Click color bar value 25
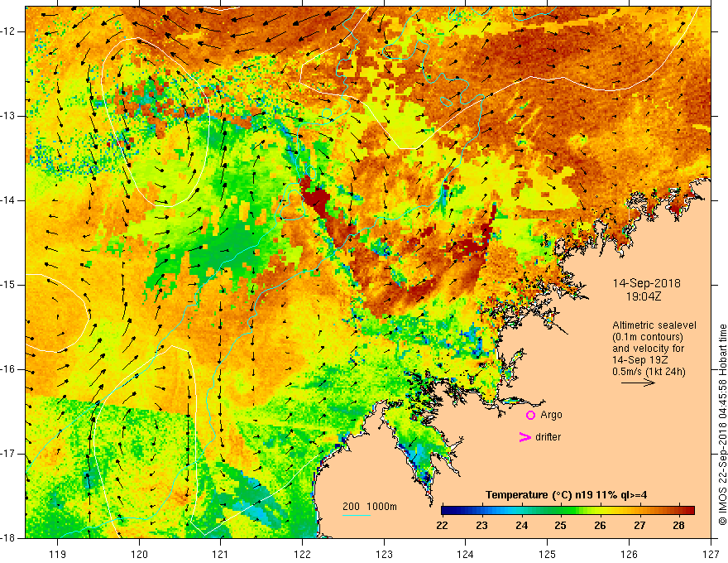 click(560, 526)
